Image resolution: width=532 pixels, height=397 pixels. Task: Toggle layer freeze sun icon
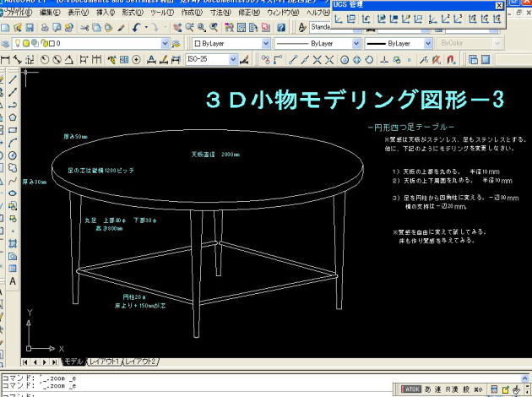pyautogui.click(x=26, y=43)
